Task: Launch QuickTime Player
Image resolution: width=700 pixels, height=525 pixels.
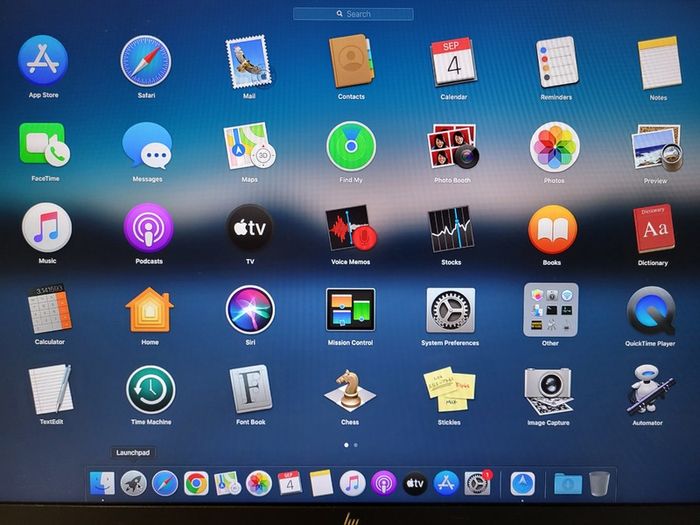Action: 651,311
